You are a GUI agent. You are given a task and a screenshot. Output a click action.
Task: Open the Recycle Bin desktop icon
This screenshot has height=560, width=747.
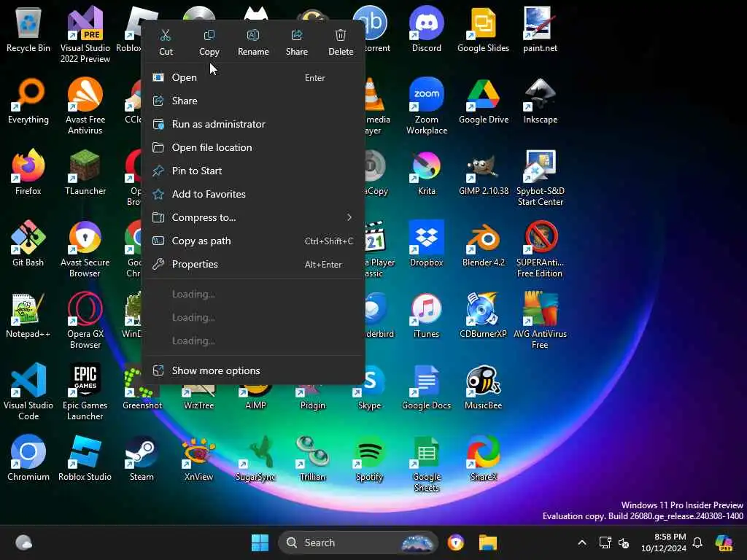(x=28, y=29)
